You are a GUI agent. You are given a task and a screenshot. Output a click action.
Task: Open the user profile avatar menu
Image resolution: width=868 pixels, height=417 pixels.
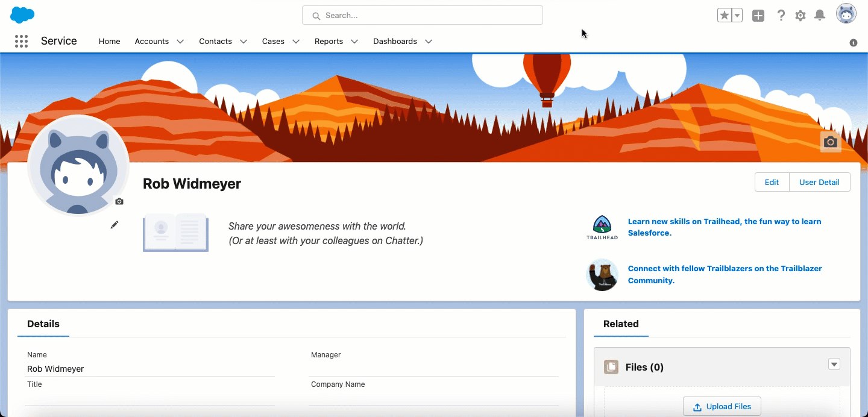point(846,14)
